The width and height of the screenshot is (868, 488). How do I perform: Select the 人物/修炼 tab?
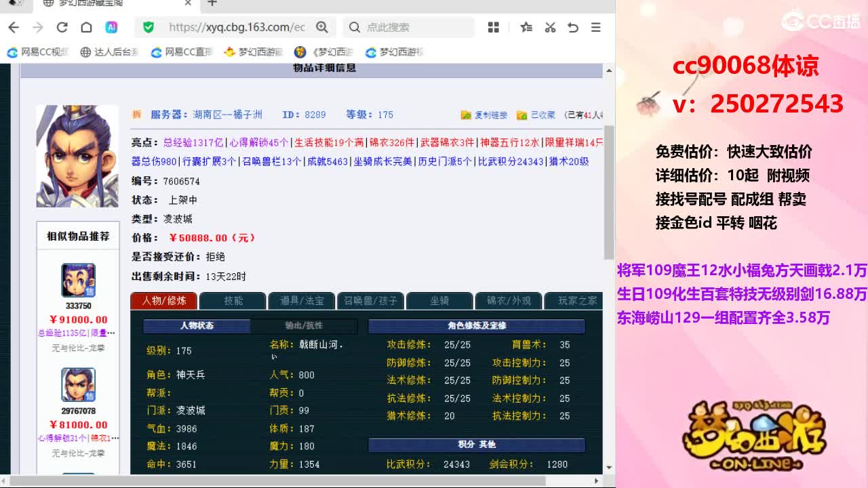pyautogui.click(x=163, y=300)
